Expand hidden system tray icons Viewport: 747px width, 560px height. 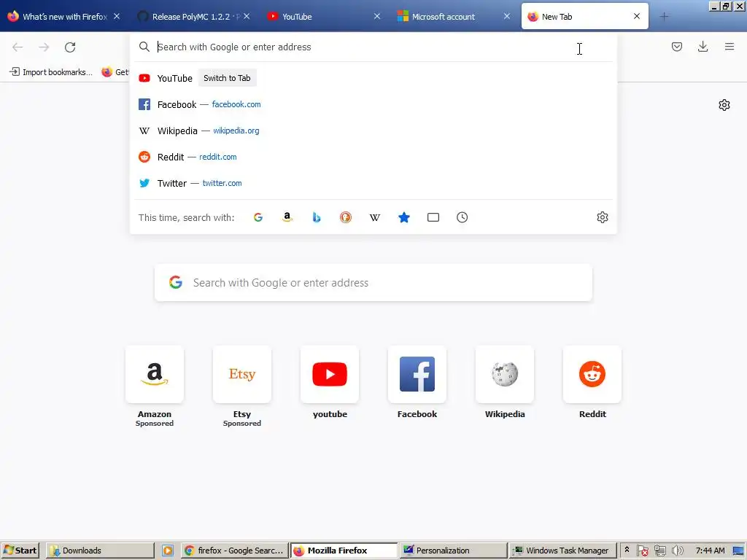[627, 550]
